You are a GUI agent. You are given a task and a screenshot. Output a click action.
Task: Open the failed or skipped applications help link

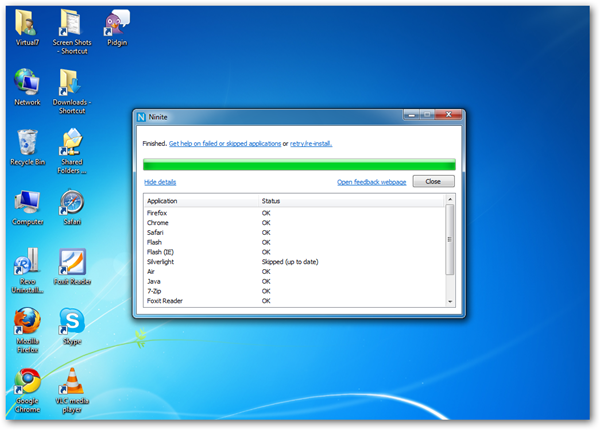(225, 144)
